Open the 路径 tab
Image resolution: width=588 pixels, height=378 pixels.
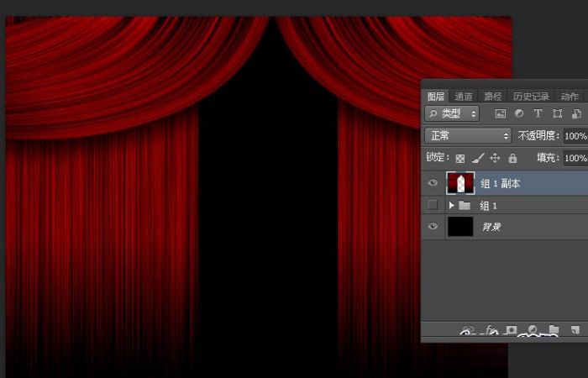492,97
